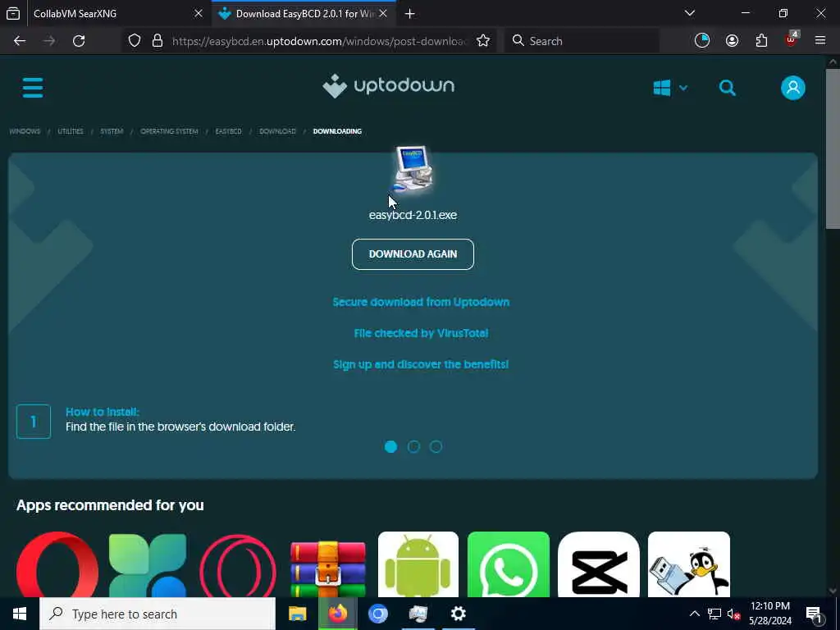
Task: Open the Windows platform selector icon
Action: [662, 88]
